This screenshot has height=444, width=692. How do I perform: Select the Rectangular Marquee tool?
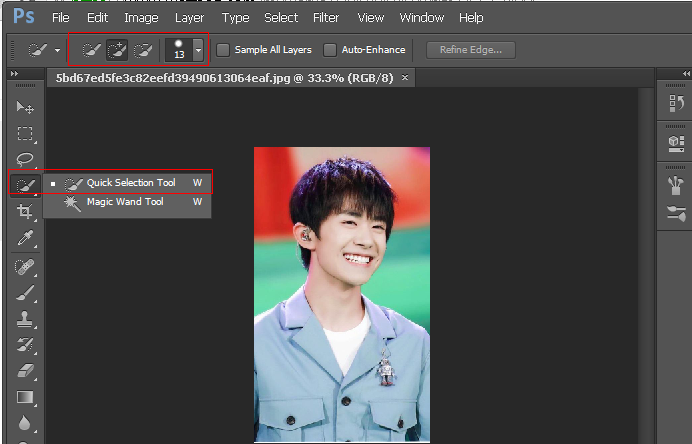point(25,133)
